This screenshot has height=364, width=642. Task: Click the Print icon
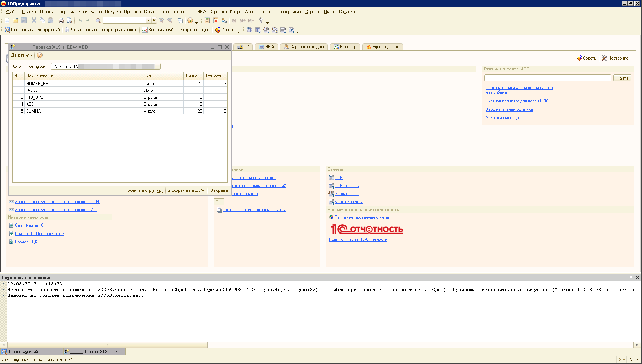[61, 20]
